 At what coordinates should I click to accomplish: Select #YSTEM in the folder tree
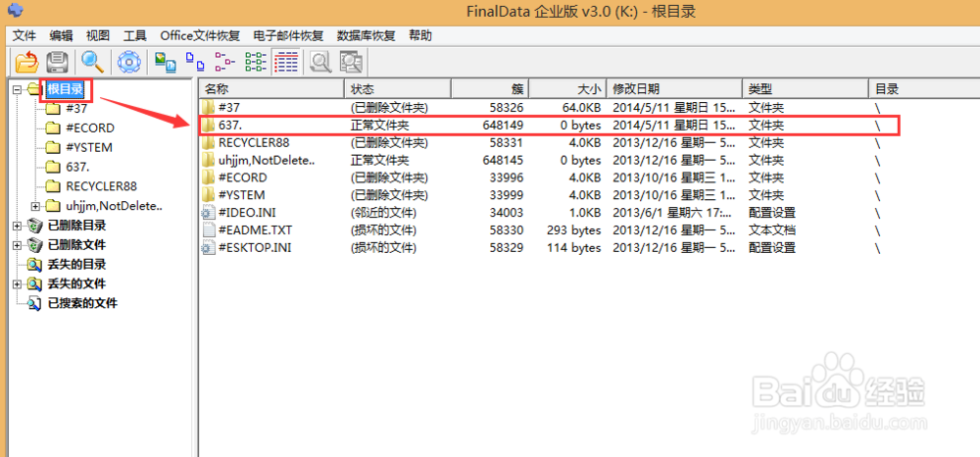pyautogui.click(x=89, y=147)
